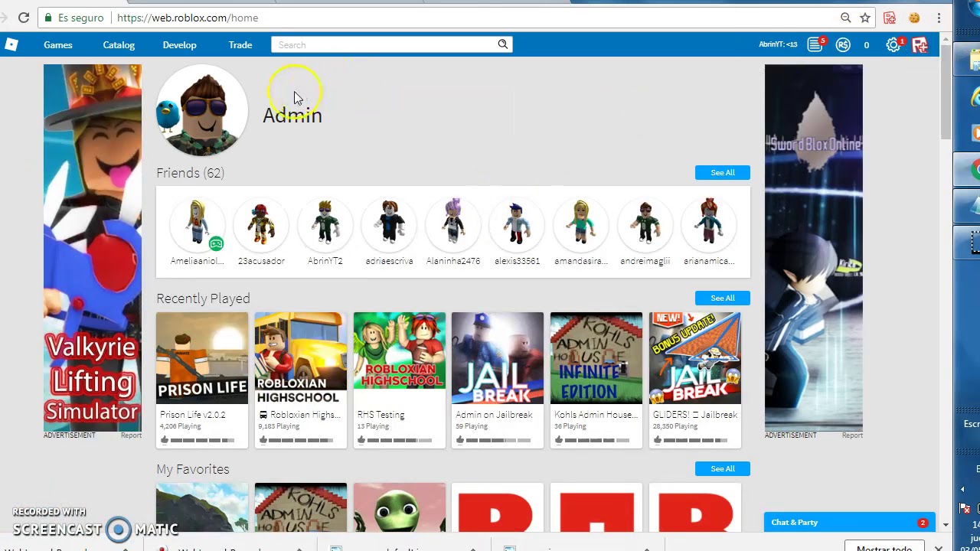
Task: Open friend Alaninha2476's profile
Action: 453,233
